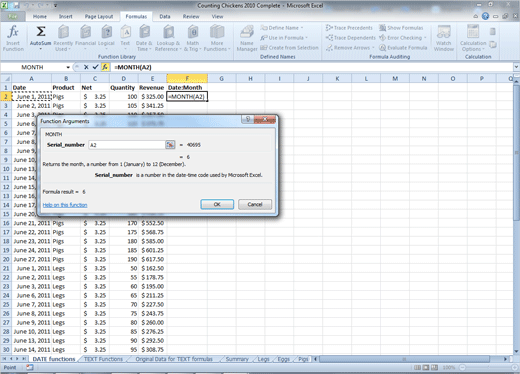Open the Logical functions library
520x374 pixels.
click(106, 38)
